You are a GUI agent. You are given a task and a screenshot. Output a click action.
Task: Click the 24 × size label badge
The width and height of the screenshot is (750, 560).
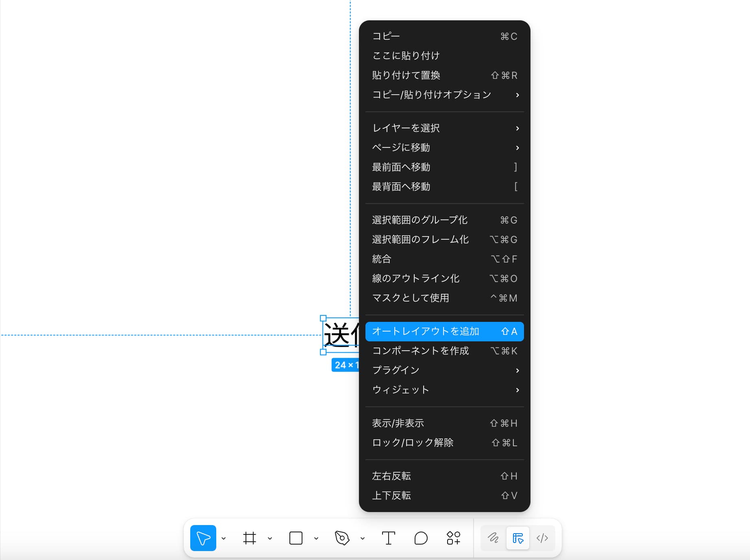click(345, 365)
